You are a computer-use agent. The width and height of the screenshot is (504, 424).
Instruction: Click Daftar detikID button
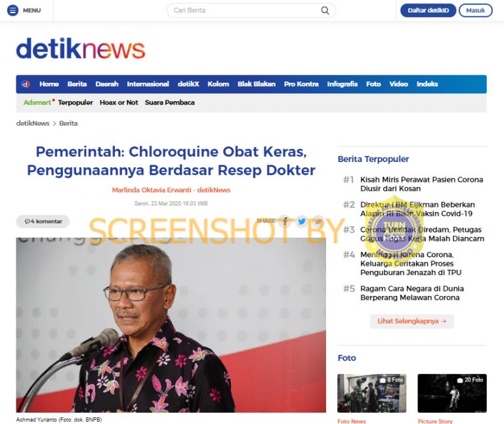[428, 11]
